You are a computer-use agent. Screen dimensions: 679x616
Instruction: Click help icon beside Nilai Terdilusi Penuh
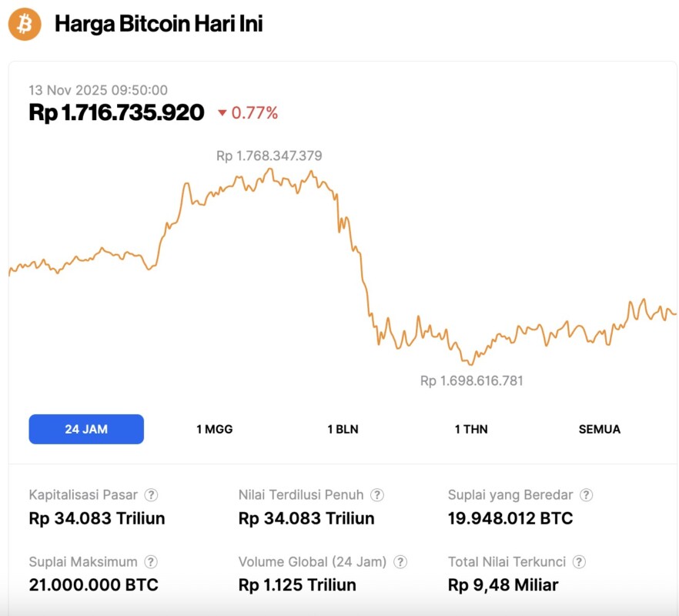click(377, 495)
